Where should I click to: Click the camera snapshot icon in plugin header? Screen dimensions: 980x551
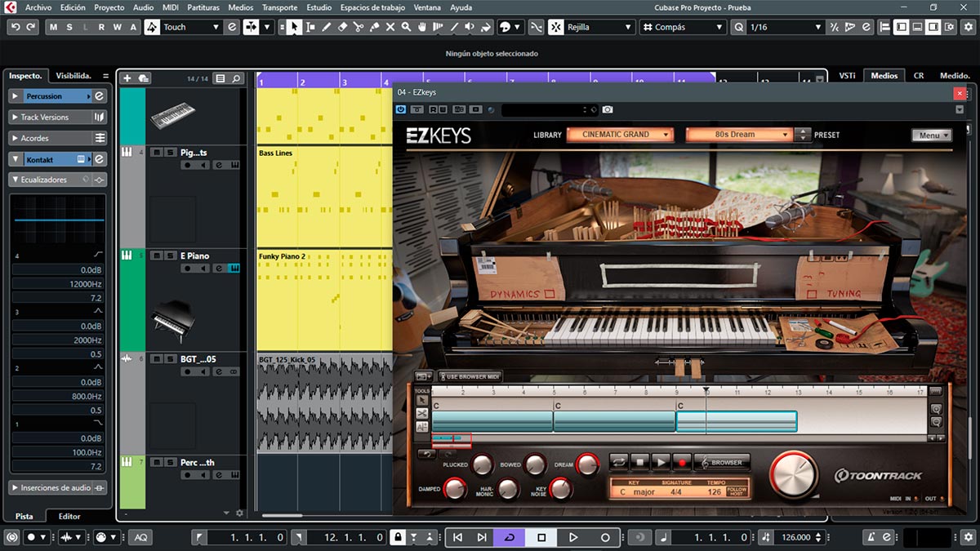coord(608,109)
